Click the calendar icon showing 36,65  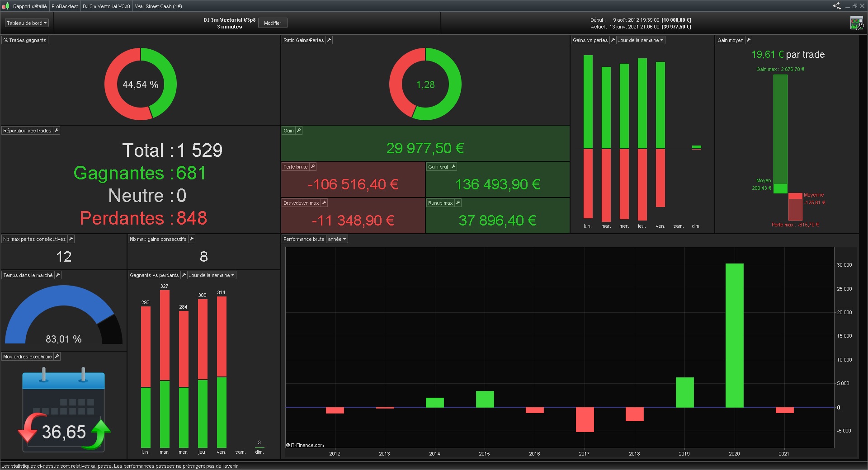(x=64, y=410)
